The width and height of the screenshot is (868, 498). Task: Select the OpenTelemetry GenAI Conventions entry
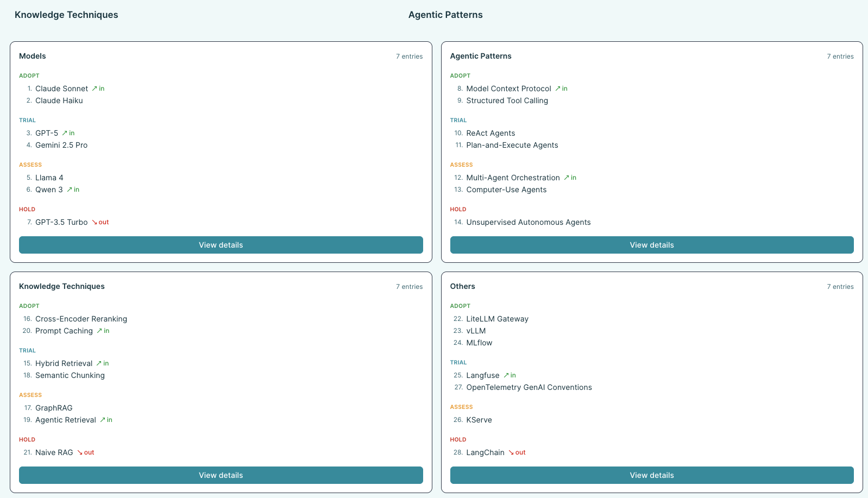coord(529,387)
